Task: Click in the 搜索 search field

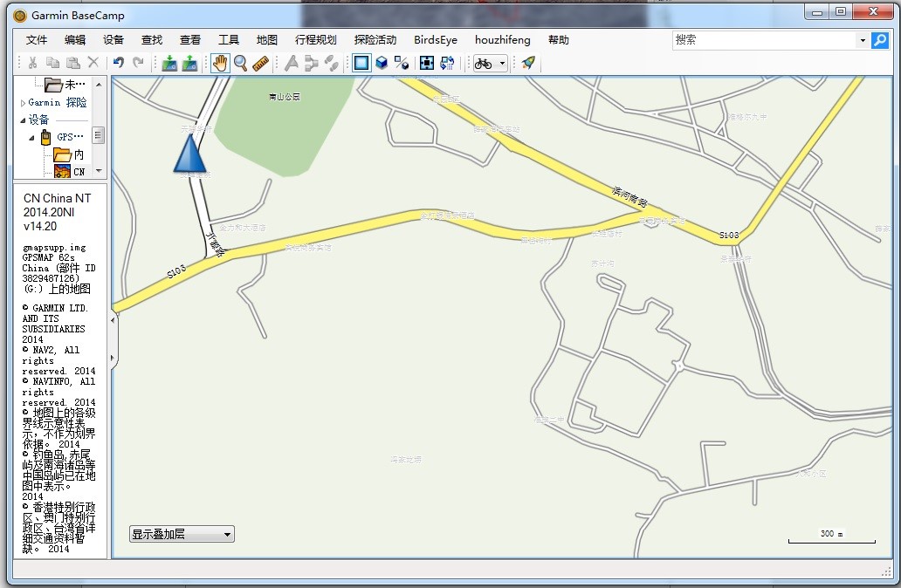Action: [764, 40]
